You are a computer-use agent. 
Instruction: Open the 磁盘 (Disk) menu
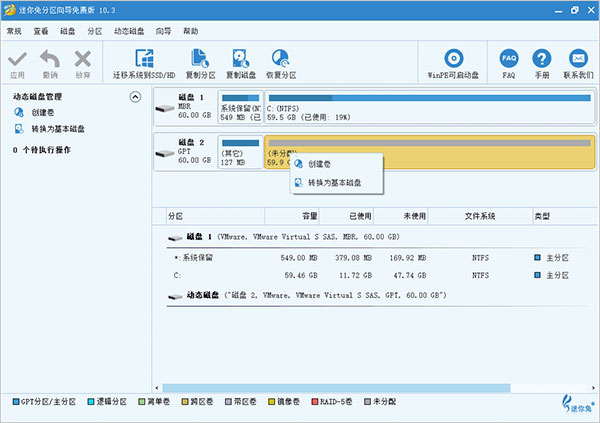68,31
